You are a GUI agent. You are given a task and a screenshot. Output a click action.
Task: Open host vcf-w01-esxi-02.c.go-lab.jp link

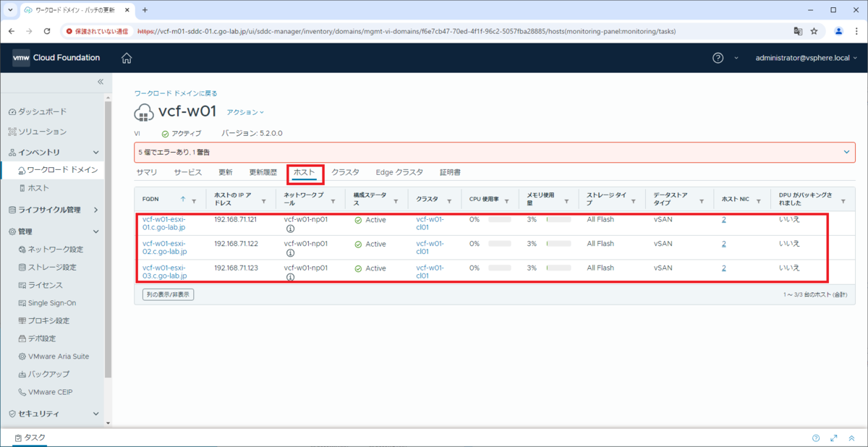[165, 248]
